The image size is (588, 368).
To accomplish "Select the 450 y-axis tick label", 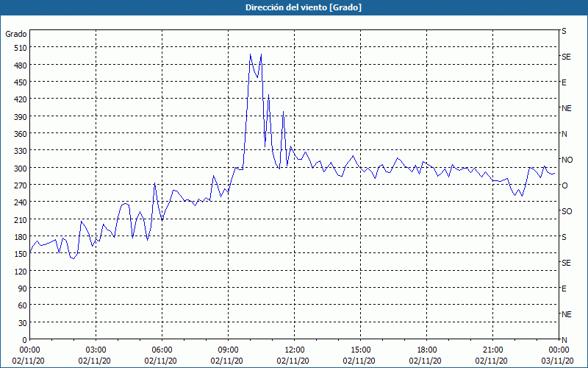I will 21,82.
